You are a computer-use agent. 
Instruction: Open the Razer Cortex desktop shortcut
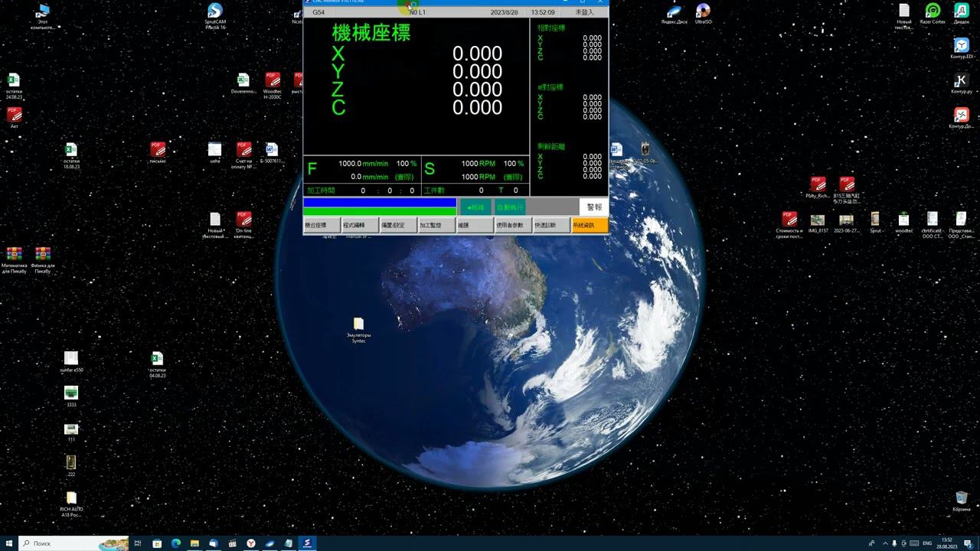[933, 14]
